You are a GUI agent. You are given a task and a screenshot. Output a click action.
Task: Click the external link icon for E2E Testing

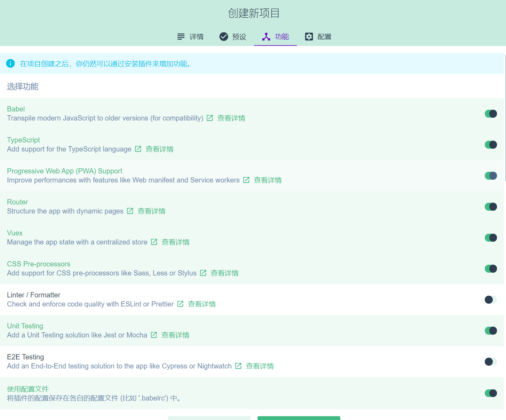[238, 366]
